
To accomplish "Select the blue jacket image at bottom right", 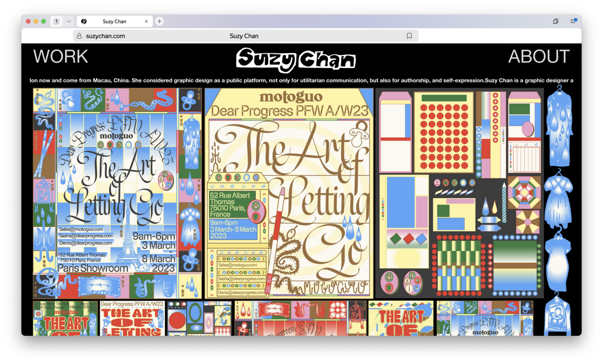I will tap(558, 315).
